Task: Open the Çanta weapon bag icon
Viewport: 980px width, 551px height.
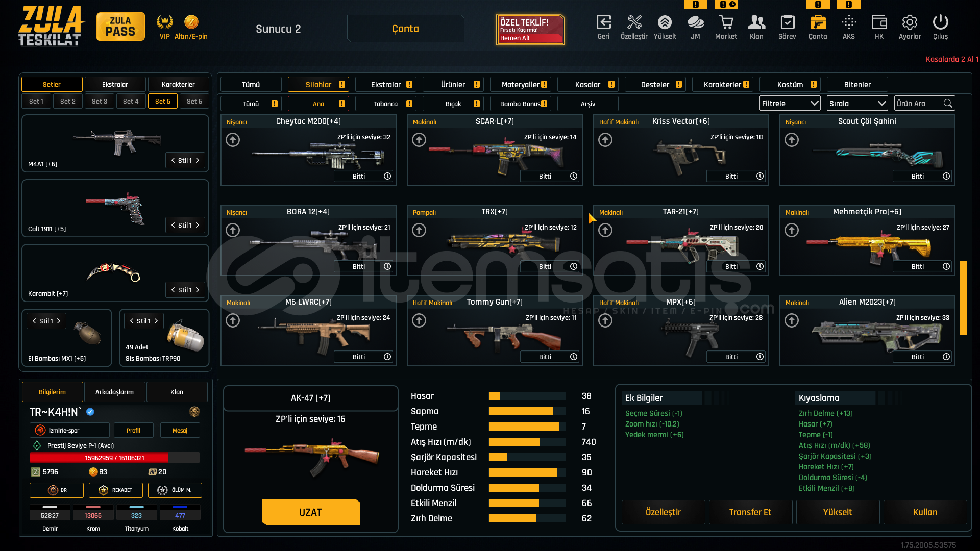Action: click(818, 22)
